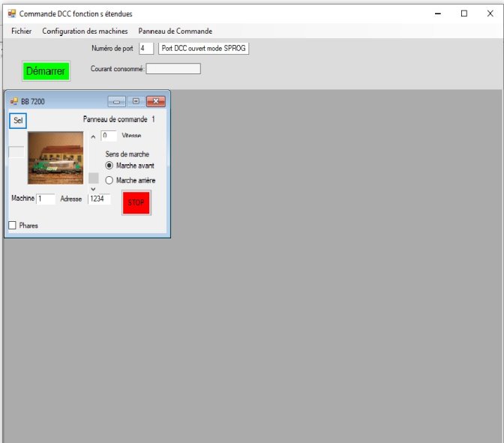Click the speed slider up arrow
This screenshot has width=504, height=443.
[93, 137]
